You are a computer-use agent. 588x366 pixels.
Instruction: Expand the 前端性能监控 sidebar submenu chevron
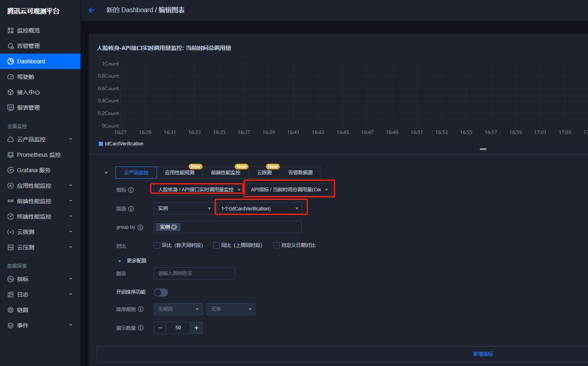coord(71,201)
